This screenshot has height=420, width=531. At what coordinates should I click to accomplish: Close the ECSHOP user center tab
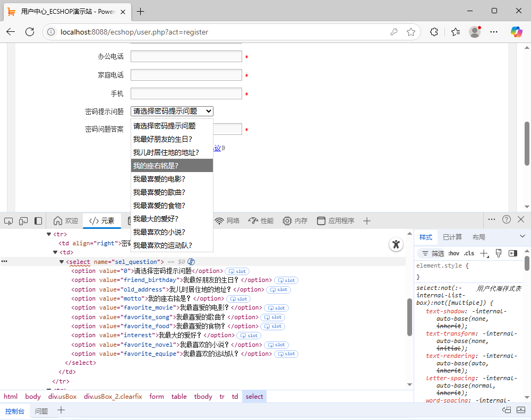click(x=123, y=12)
